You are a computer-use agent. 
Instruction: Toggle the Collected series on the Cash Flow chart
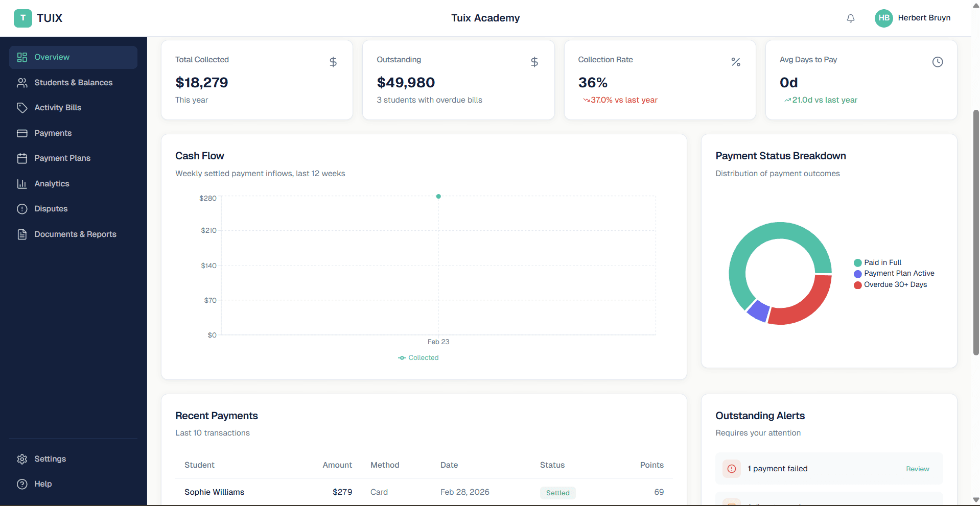coord(418,357)
